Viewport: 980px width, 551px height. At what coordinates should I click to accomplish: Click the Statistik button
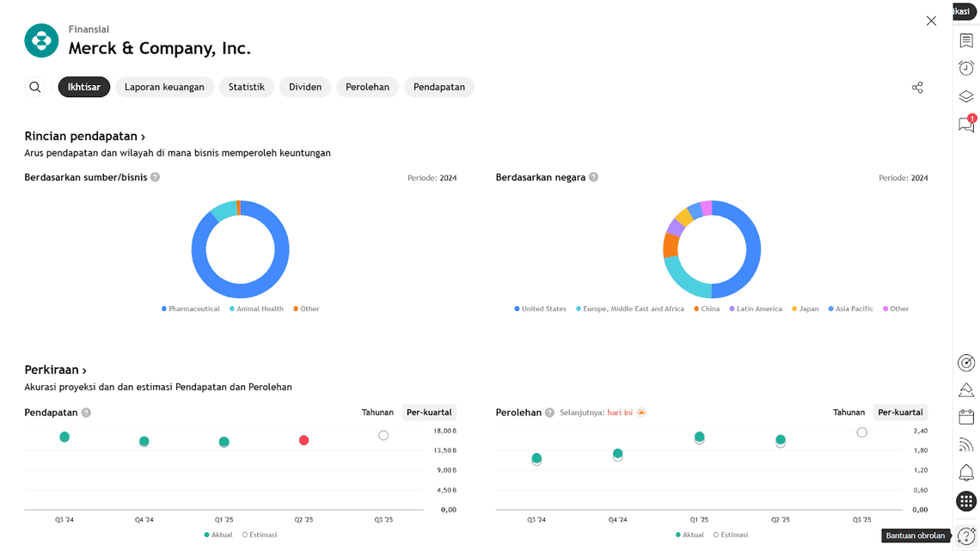247,87
